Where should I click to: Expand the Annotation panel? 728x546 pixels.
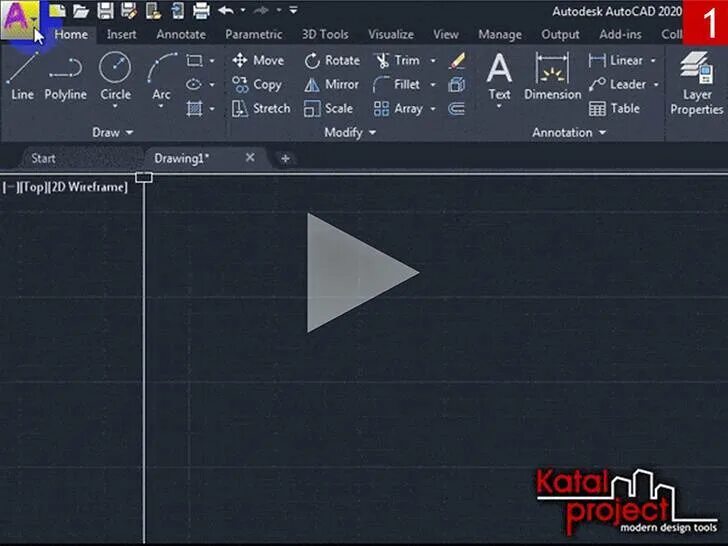pos(569,133)
